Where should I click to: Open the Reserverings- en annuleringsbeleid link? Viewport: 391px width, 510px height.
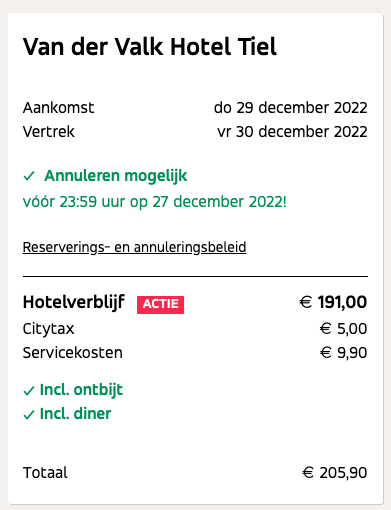coord(134,247)
